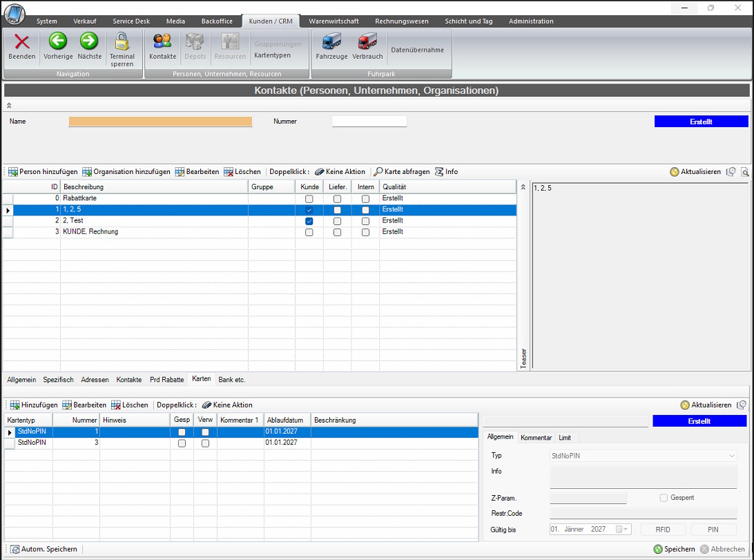Switch to the Warenwirtschaft ribbon tab
The image size is (754, 560).
tap(333, 21)
